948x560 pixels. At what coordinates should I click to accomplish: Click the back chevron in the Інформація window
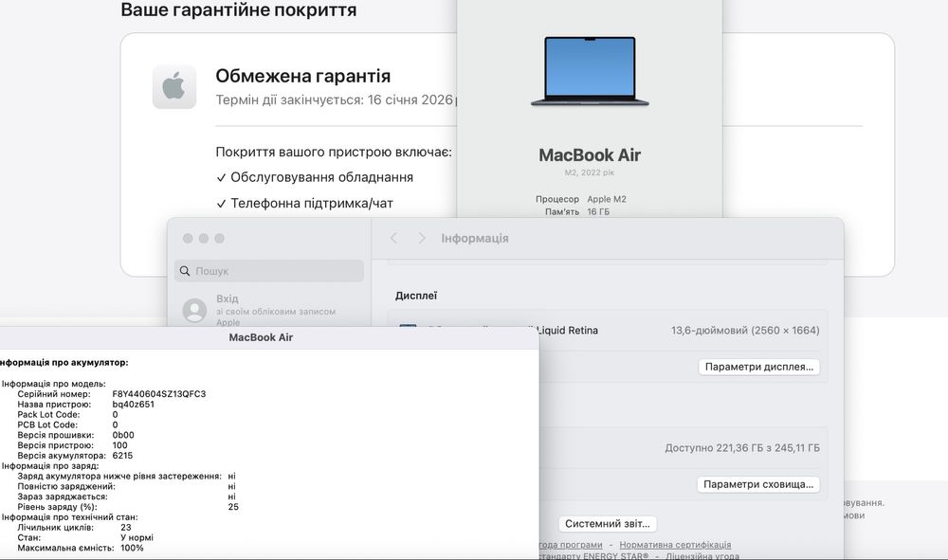(x=393, y=238)
